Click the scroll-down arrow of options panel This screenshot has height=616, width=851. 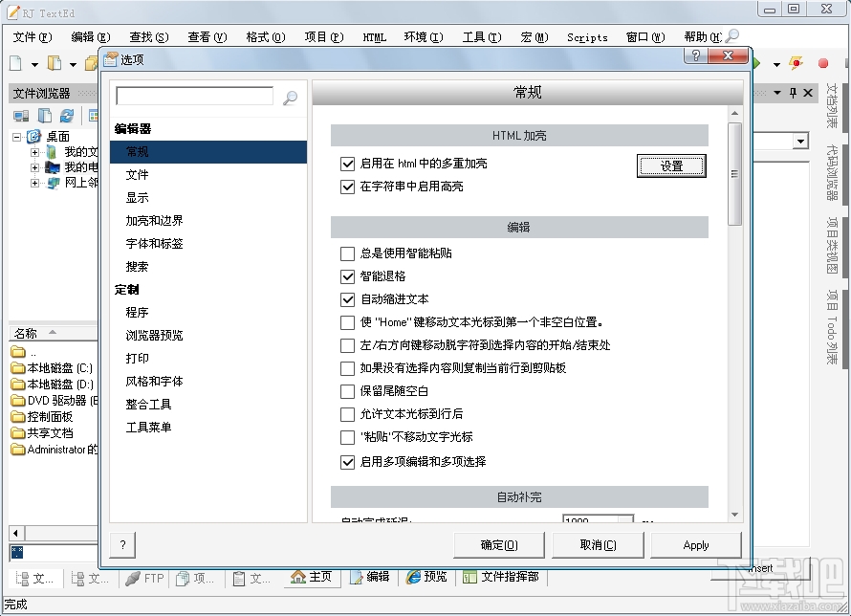coord(734,515)
